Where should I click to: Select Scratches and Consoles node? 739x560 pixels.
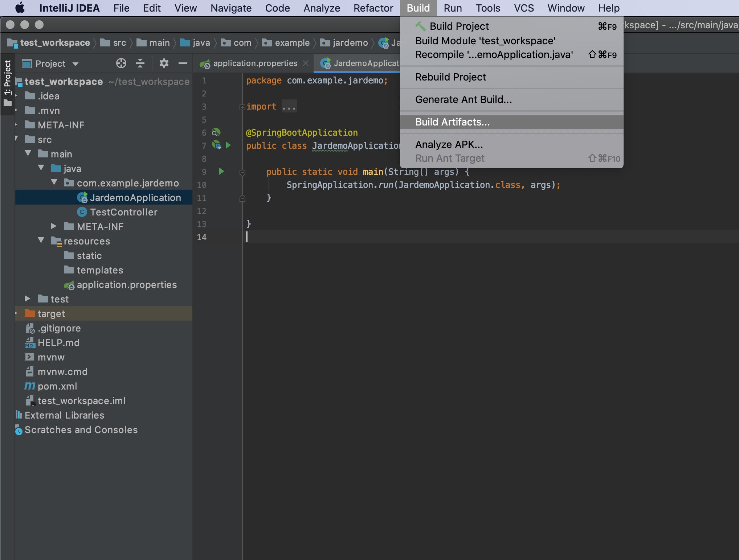[x=77, y=430]
